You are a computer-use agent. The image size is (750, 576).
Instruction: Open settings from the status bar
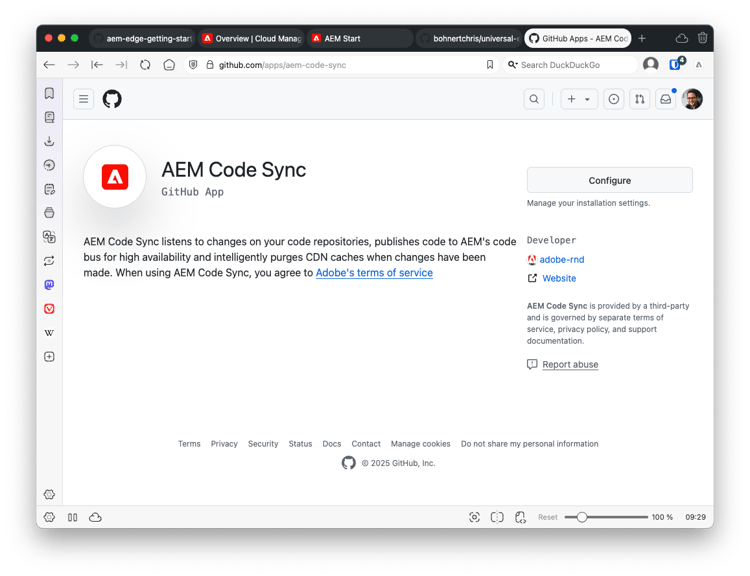pyautogui.click(x=49, y=517)
